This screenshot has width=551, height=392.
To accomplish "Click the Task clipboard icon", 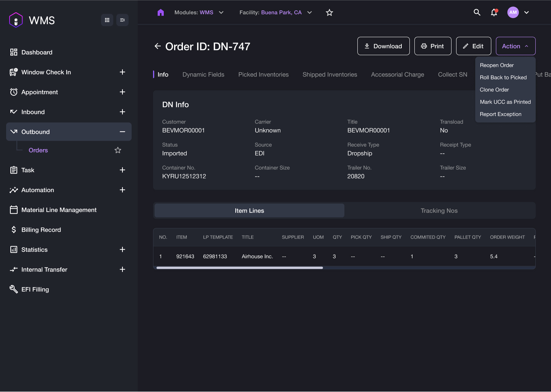I will [x=14, y=170].
